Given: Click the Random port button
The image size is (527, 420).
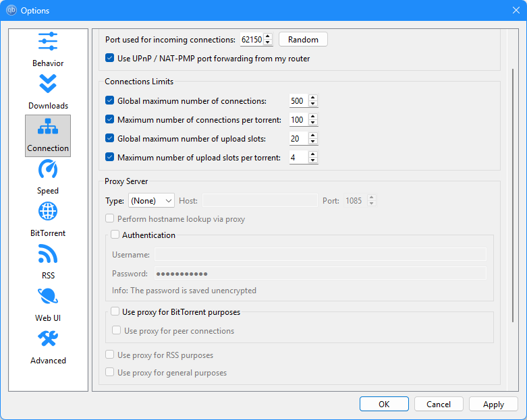Looking at the screenshot, I should (x=303, y=39).
